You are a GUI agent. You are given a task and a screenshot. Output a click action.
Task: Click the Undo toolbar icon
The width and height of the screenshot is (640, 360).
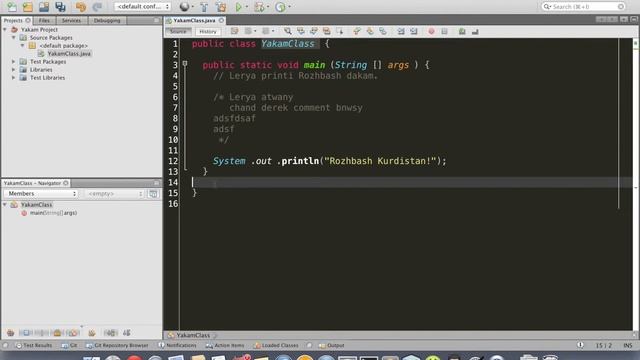click(81, 7)
